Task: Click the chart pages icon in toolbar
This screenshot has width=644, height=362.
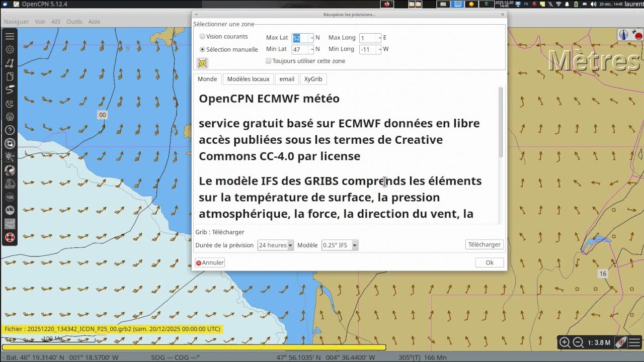Action: pyautogui.click(x=10, y=76)
